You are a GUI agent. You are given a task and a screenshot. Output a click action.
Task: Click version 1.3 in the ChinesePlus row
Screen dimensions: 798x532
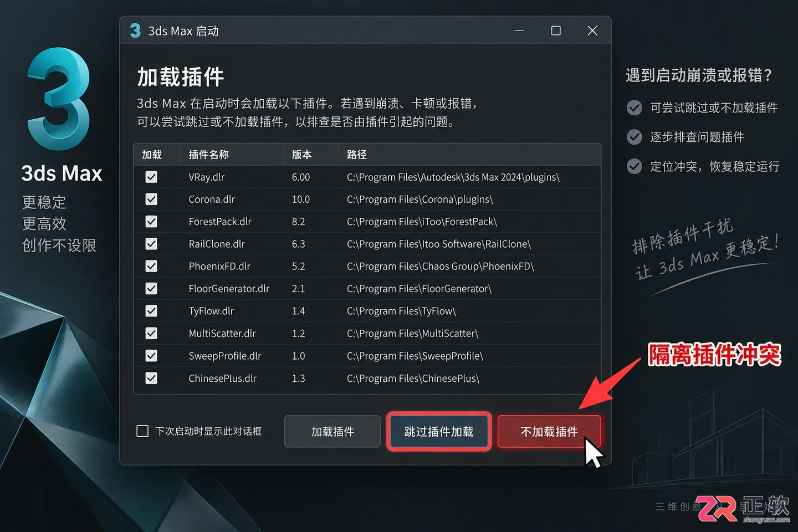(x=299, y=378)
